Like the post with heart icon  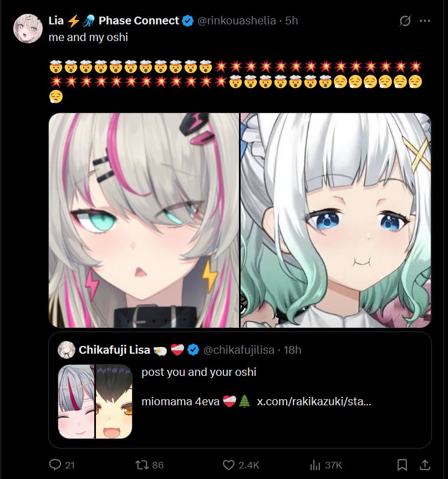click(228, 465)
